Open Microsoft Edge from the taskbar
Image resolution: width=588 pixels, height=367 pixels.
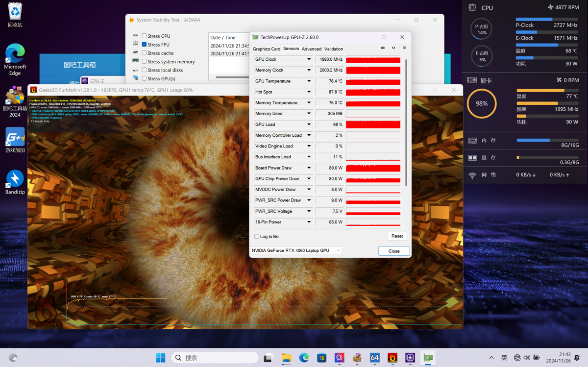(304, 358)
